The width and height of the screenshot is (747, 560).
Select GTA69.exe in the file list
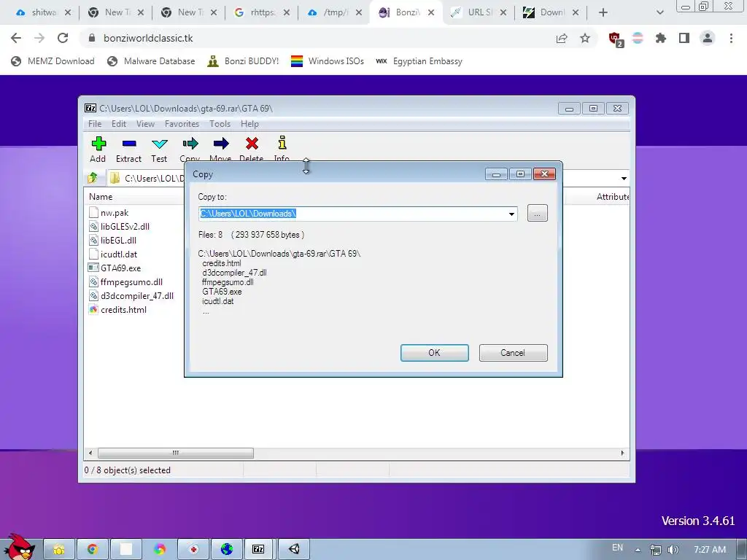click(115, 268)
